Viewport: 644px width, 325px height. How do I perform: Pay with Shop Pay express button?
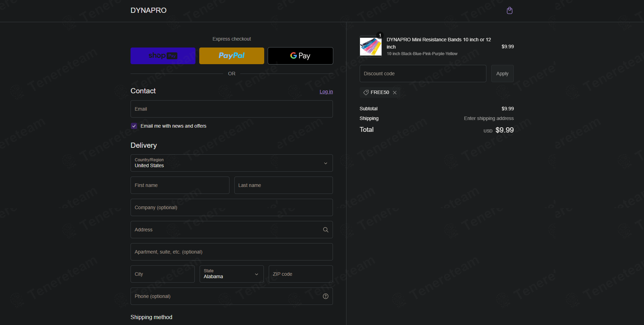pyautogui.click(x=163, y=56)
